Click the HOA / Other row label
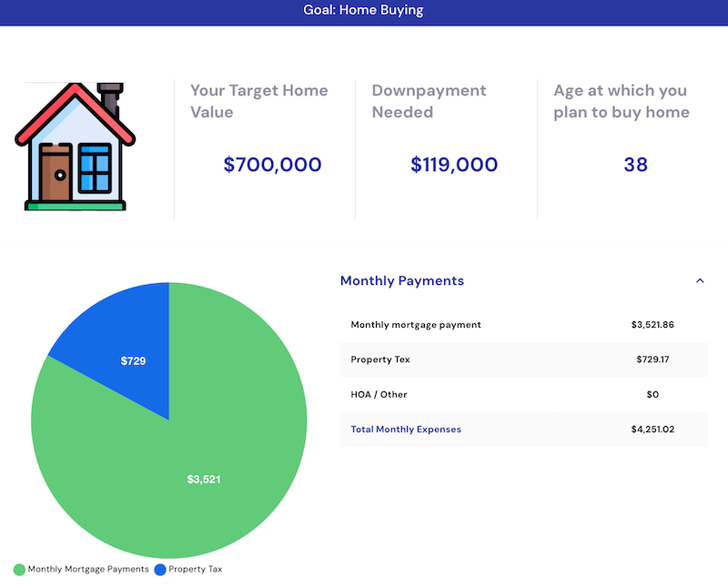This screenshot has width=728, height=588. coord(379,395)
